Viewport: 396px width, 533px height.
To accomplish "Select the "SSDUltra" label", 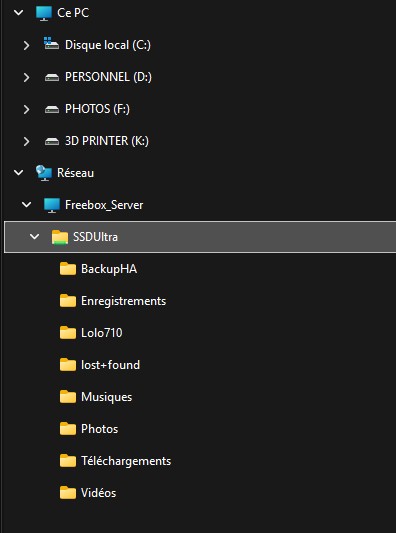I will pyautogui.click(x=96, y=237).
